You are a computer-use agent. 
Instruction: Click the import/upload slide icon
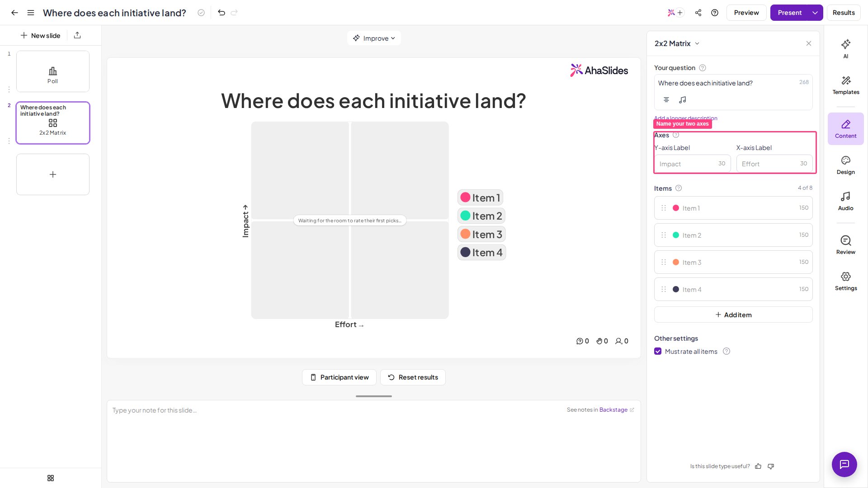(x=77, y=35)
